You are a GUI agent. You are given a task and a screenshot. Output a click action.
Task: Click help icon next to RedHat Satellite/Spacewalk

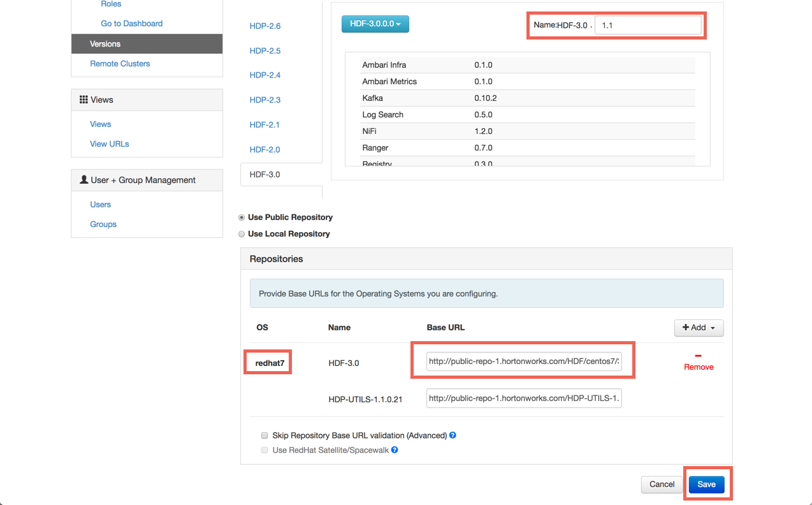(x=395, y=450)
